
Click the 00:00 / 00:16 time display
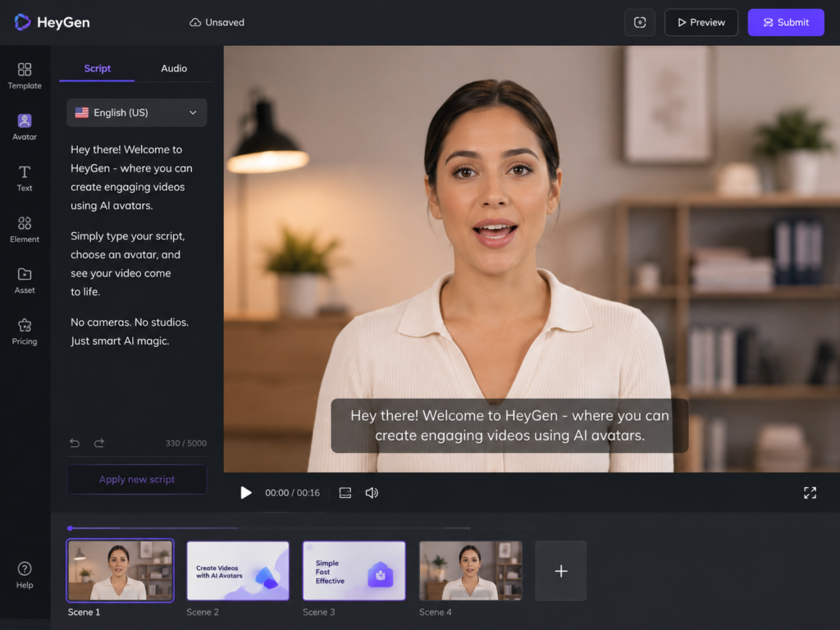click(x=293, y=492)
